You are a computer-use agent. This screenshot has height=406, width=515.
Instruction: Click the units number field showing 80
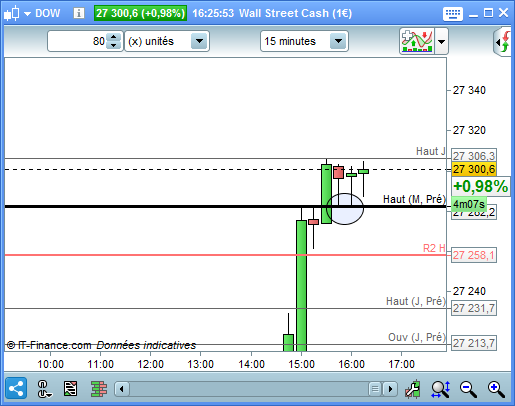coord(77,41)
